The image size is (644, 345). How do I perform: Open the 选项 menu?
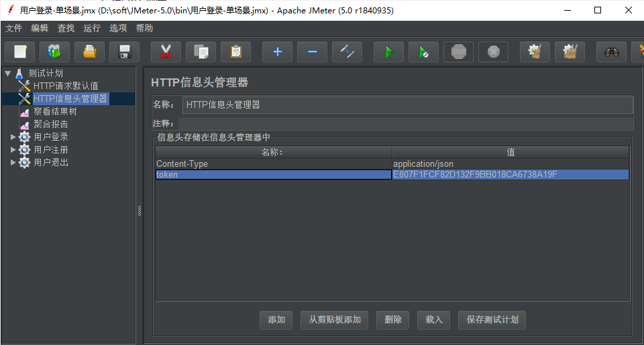[118, 28]
